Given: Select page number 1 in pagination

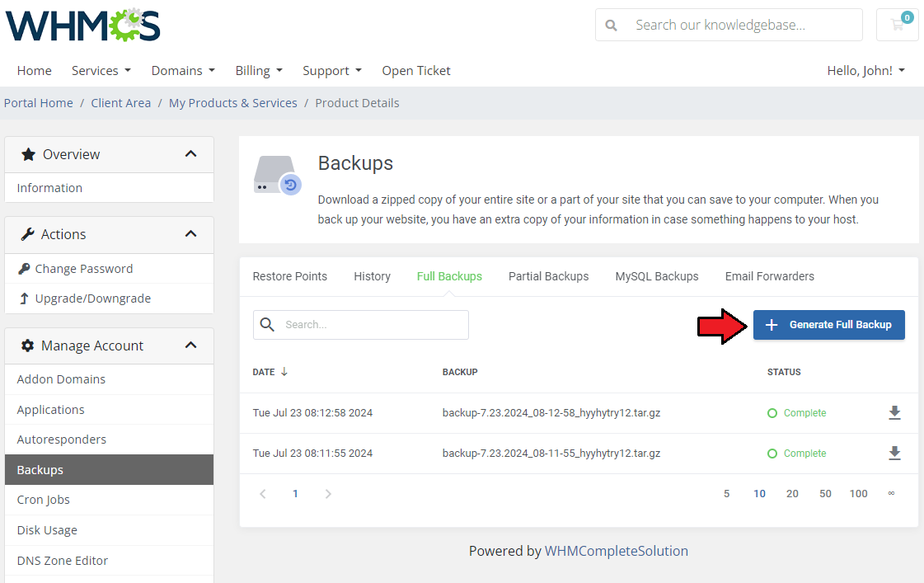Looking at the screenshot, I should (295, 494).
